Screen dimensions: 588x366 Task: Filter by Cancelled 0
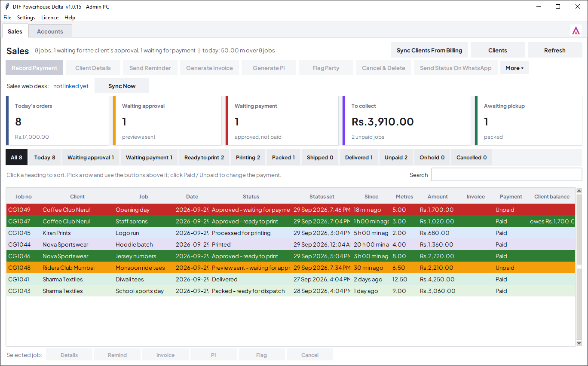click(x=472, y=158)
